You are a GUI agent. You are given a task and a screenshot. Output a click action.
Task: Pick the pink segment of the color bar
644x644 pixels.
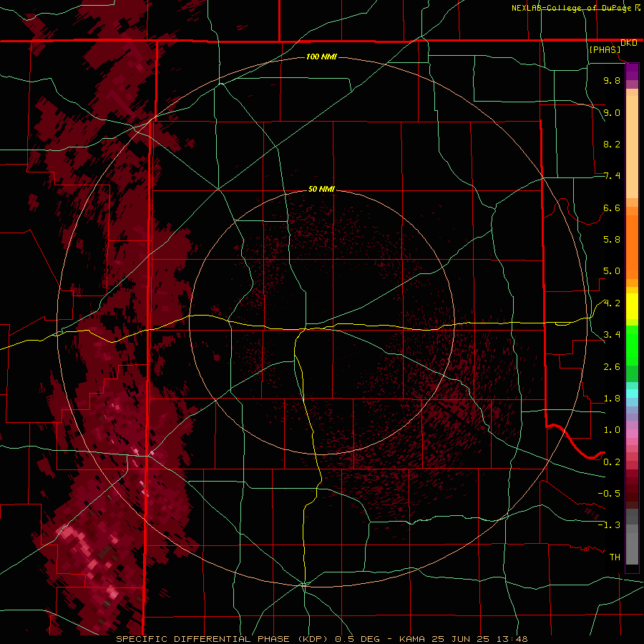(632, 434)
